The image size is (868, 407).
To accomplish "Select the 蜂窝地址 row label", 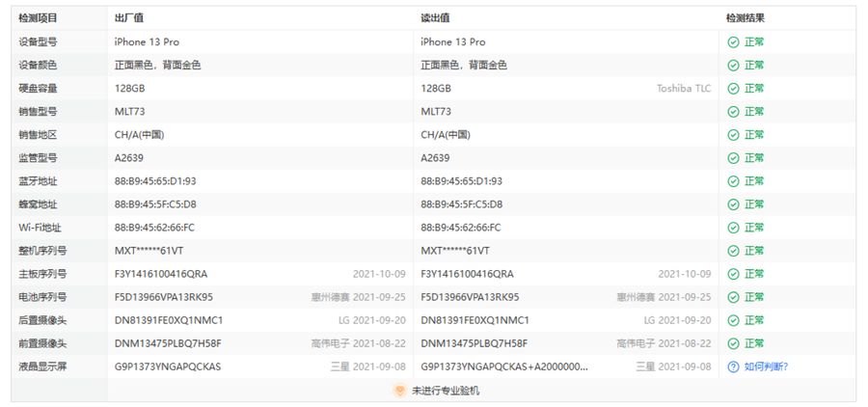I will pyautogui.click(x=38, y=204).
